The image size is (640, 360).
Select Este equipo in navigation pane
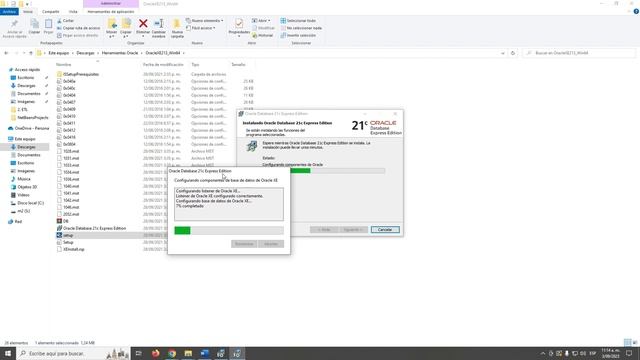pos(25,139)
